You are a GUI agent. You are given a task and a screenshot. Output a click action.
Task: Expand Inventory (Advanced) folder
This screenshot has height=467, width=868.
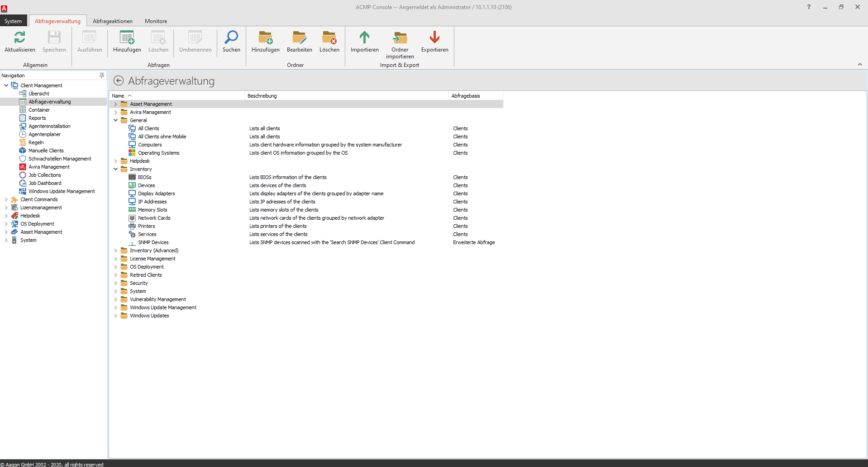pyautogui.click(x=115, y=250)
